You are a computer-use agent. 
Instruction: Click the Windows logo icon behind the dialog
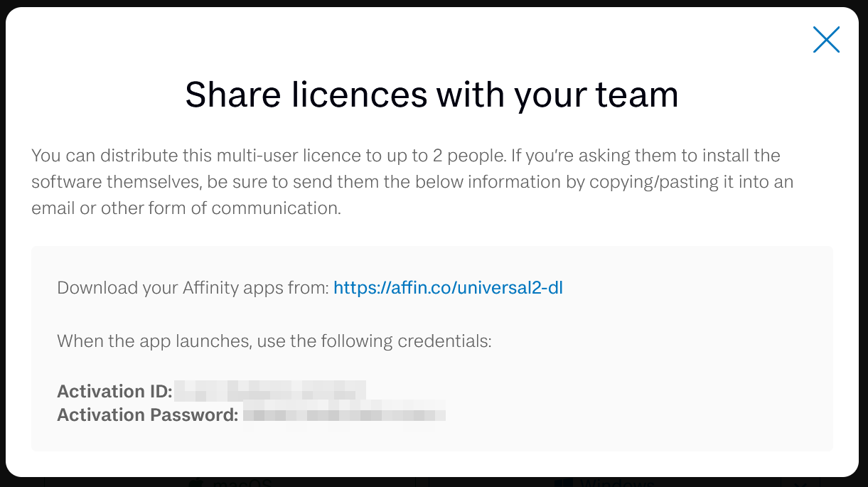(563, 483)
